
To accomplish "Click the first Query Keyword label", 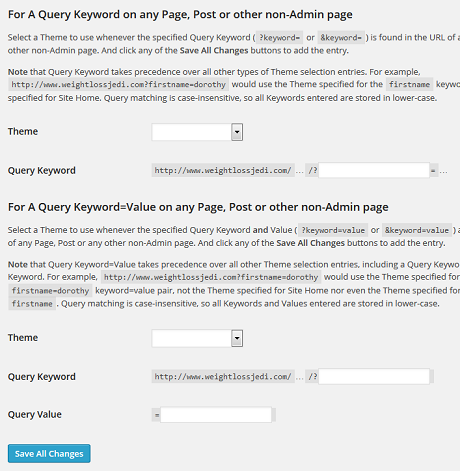I will click(42, 170).
